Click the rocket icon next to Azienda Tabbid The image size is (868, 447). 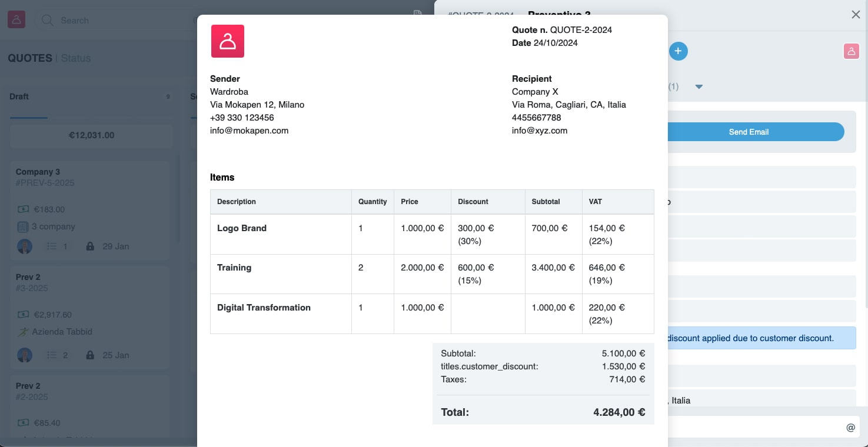pyautogui.click(x=24, y=332)
